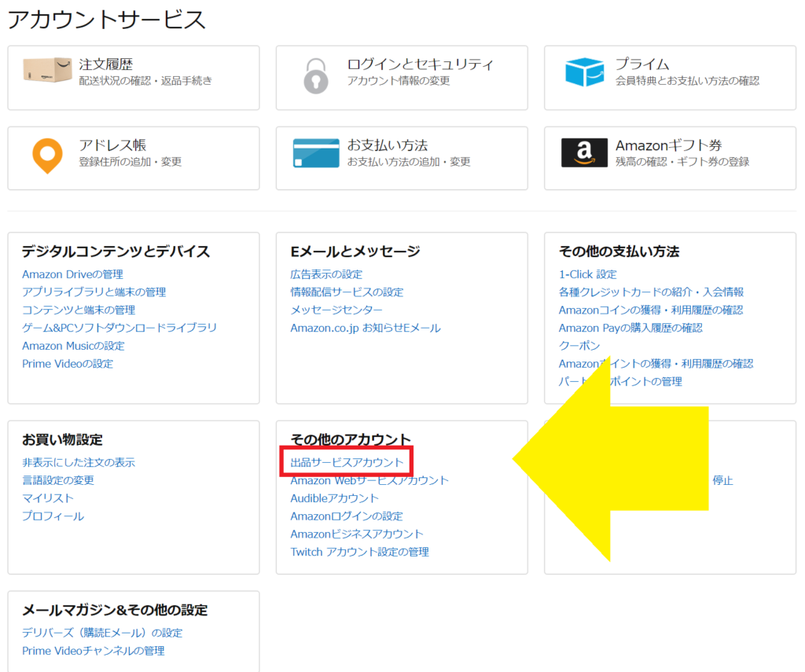Click the orange location pin icon
Viewport: 805px width, 672px height.
click(47, 156)
